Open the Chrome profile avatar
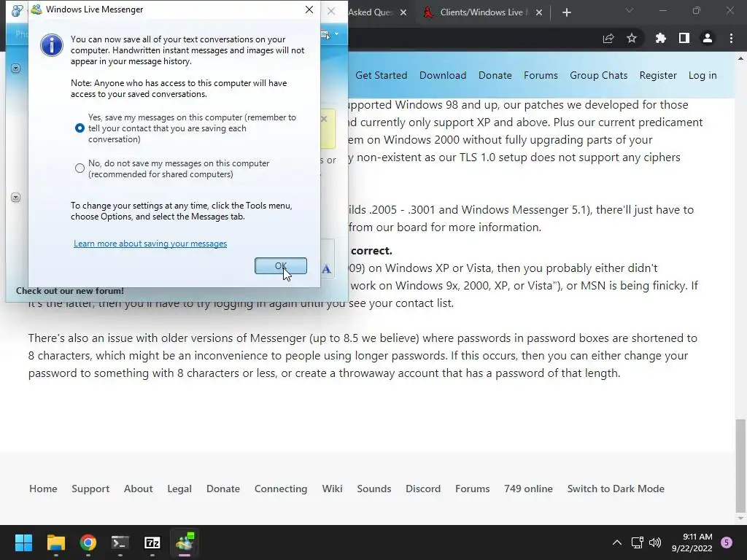The image size is (747, 560). (708, 38)
